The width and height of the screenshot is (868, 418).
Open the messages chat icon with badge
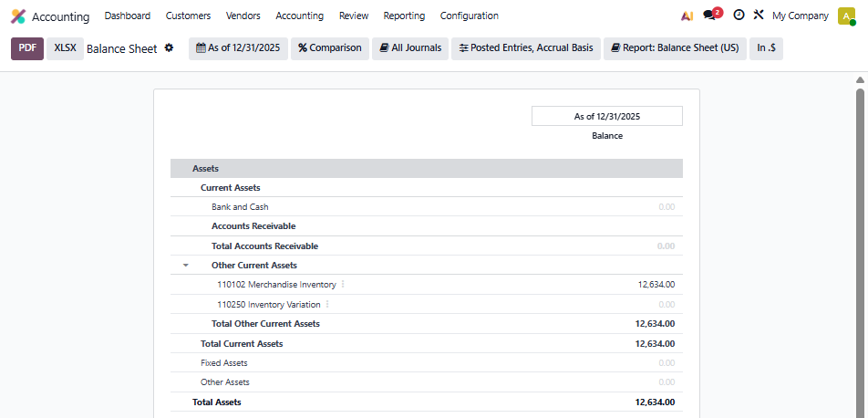[711, 16]
